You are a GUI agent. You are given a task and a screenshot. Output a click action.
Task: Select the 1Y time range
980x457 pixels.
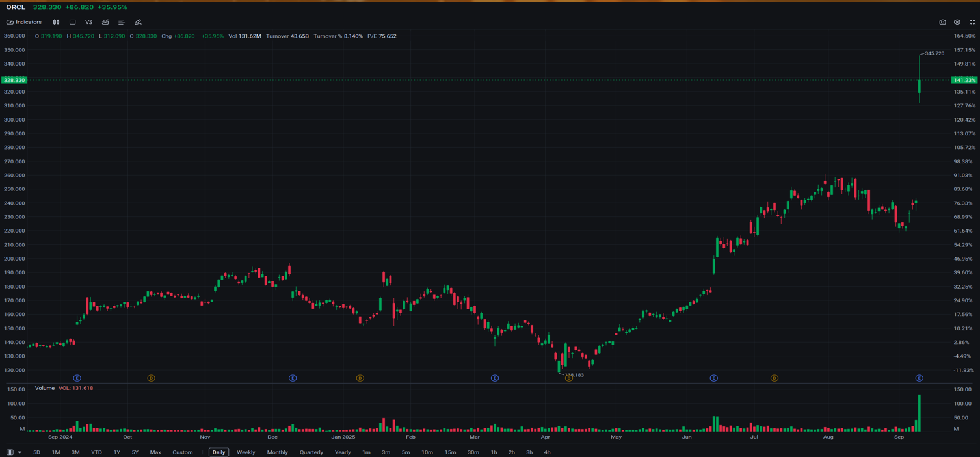click(x=117, y=452)
